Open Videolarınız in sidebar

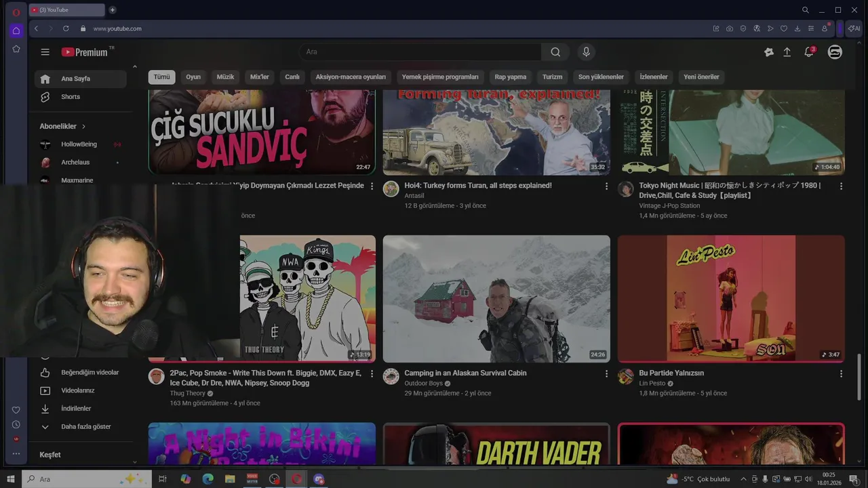click(x=81, y=391)
